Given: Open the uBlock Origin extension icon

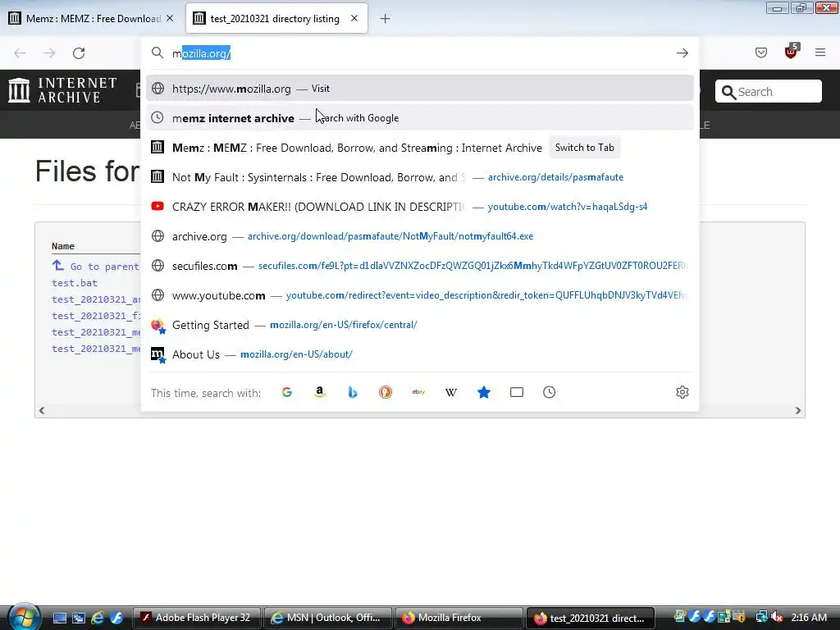Looking at the screenshot, I should click(x=791, y=52).
